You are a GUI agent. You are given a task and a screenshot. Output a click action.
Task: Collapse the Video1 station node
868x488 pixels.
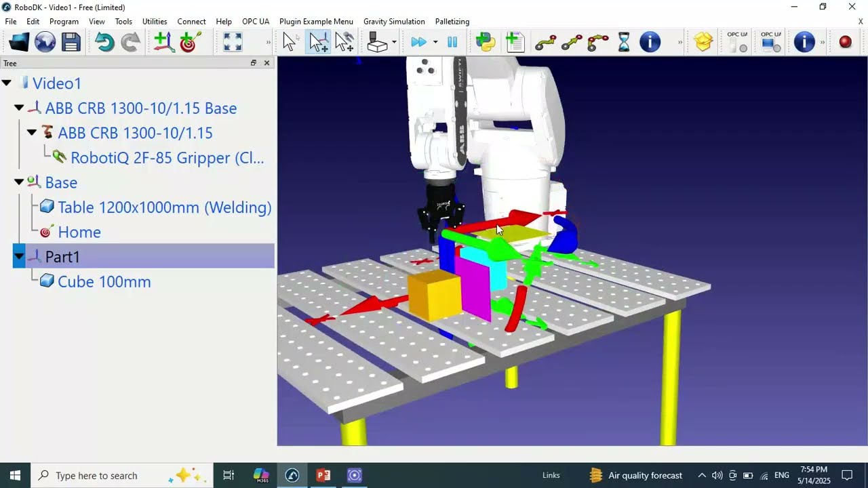(7, 83)
